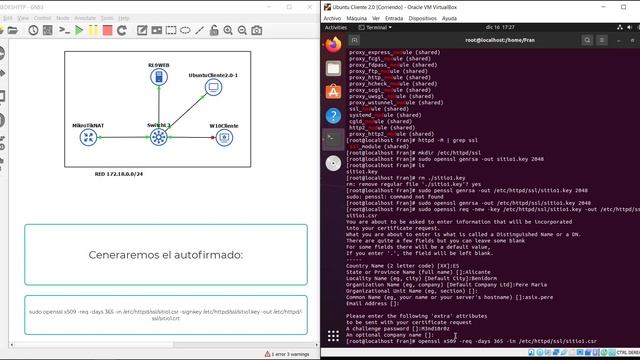This screenshot has height=360, width=640.
Task: Open Ubuntu Software from the dock
Action: [x=333, y=92]
